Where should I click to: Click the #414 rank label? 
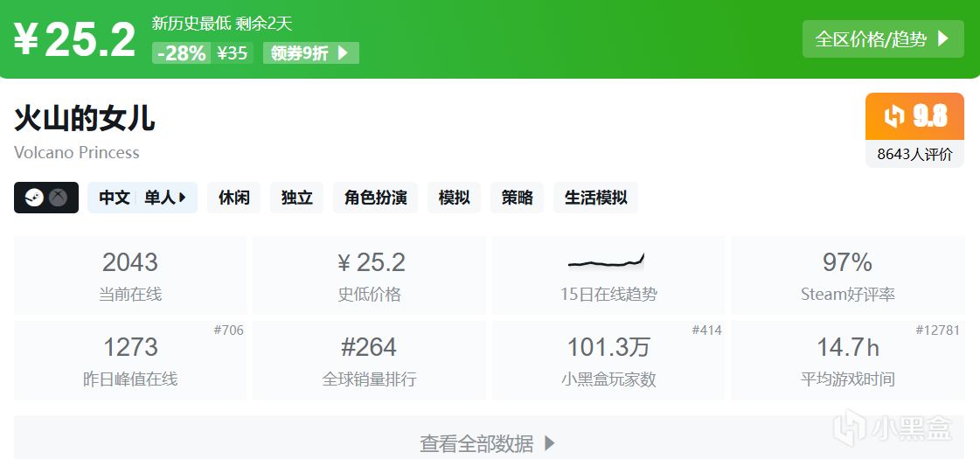click(x=707, y=330)
